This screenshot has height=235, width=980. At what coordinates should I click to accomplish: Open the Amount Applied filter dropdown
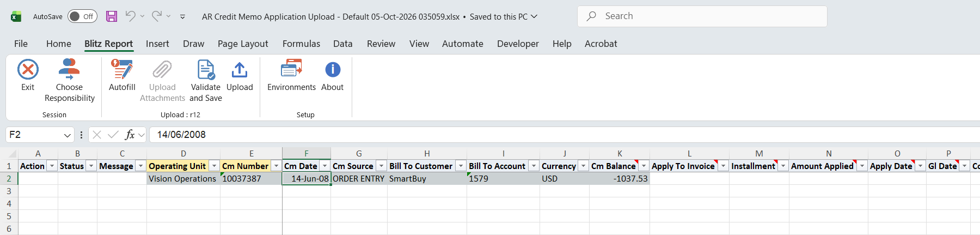tap(862, 166)
